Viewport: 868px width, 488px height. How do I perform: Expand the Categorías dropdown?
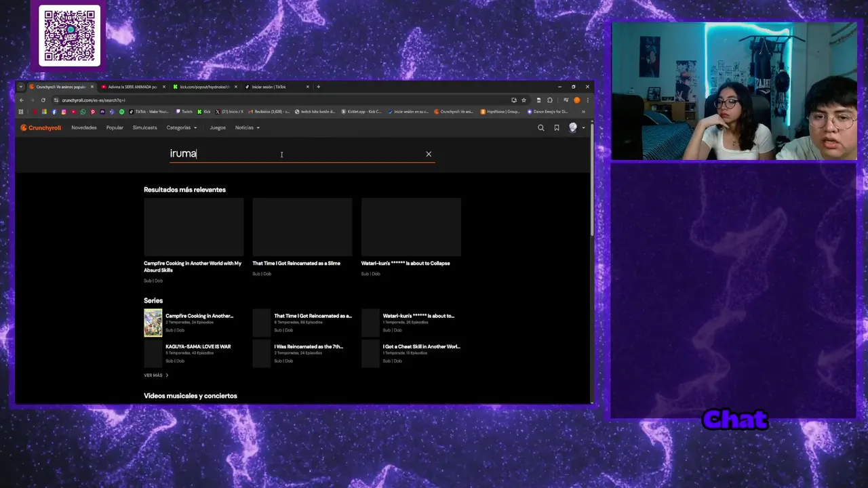click(182, 127)
